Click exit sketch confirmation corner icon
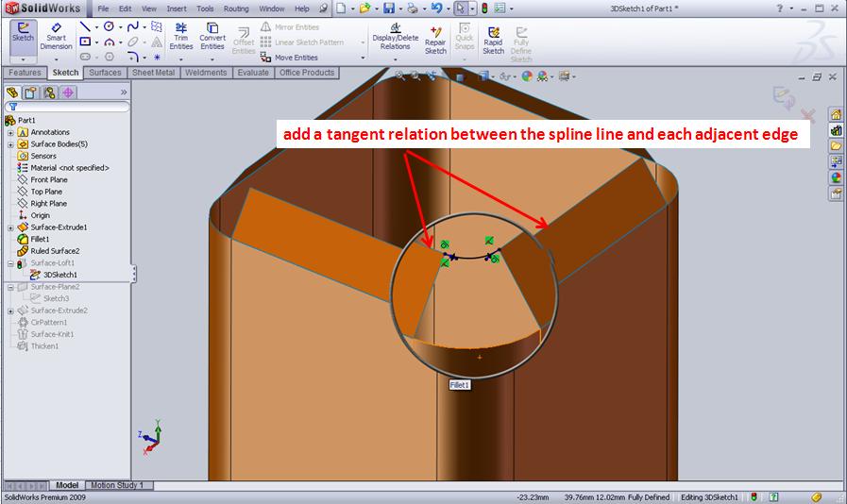Image resolution: width=847 pixels, height=504 pixels. 784,98
